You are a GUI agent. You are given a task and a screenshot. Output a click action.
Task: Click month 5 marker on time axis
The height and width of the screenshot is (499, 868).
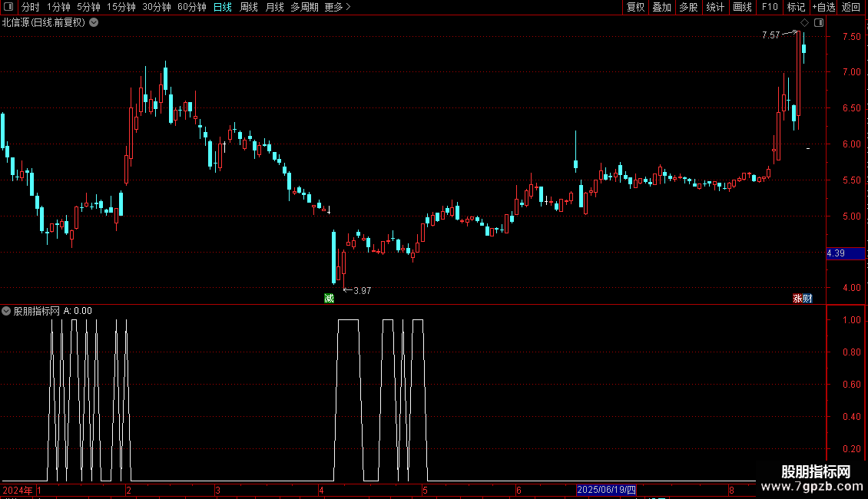[425, 490]
